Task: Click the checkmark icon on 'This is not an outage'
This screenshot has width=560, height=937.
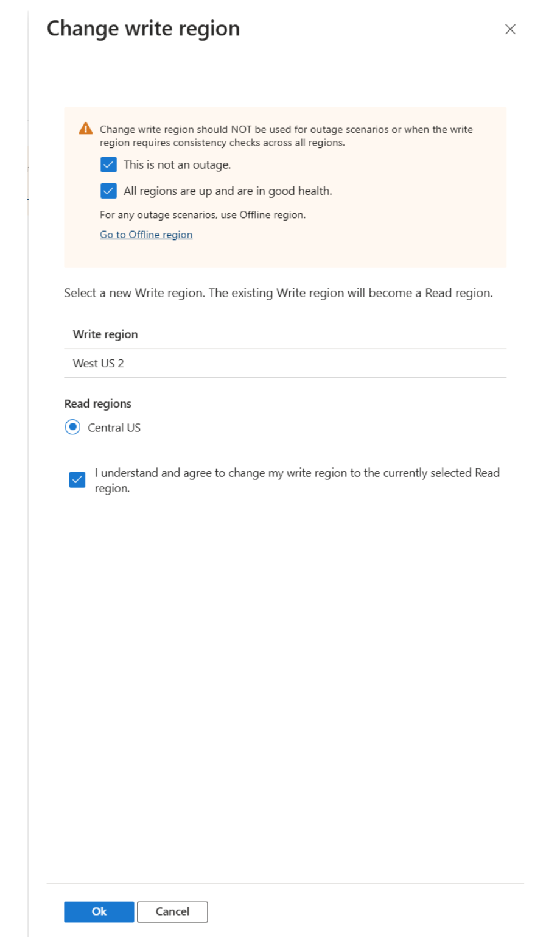Action: (x=108, y=164)
